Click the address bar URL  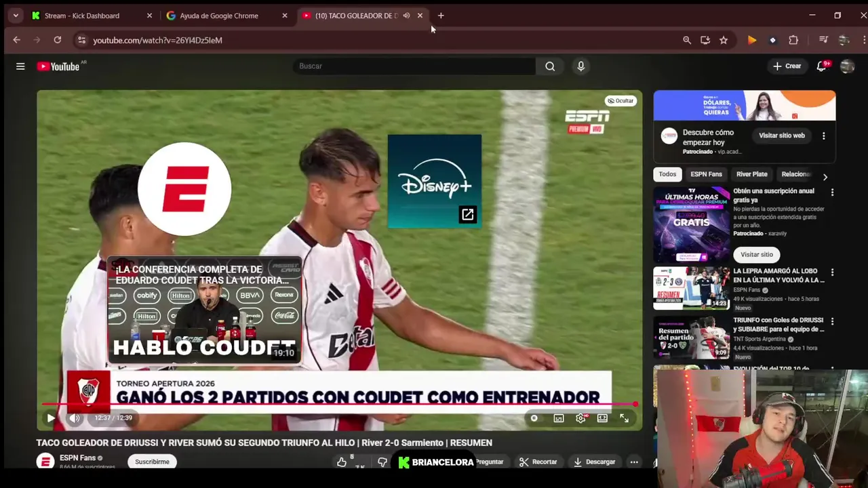[x=157, y=40]
